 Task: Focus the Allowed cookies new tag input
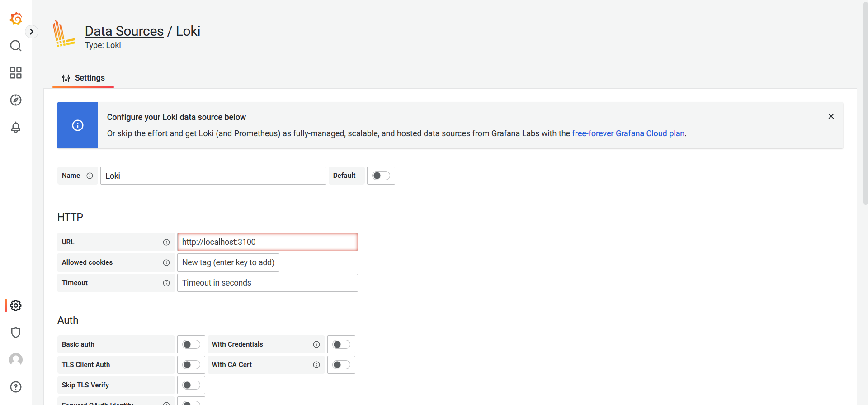(x=228, y=262)
